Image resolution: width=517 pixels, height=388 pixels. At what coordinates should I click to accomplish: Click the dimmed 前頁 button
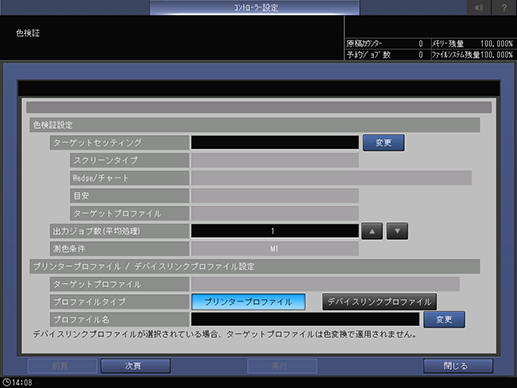tap(63, 366)
